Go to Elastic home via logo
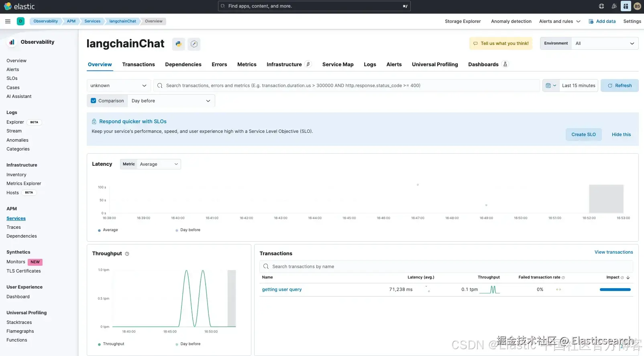Viewport: 644px width, 356px height. (19, 6)
